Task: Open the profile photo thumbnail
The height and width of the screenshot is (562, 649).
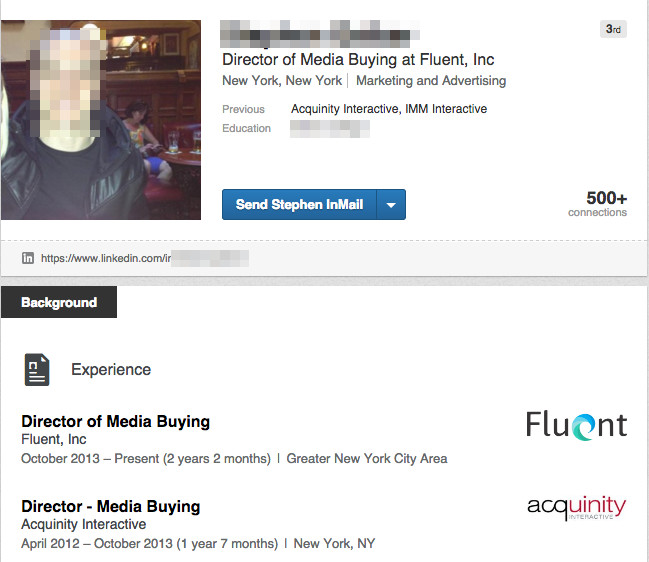Action: [101, 120]
